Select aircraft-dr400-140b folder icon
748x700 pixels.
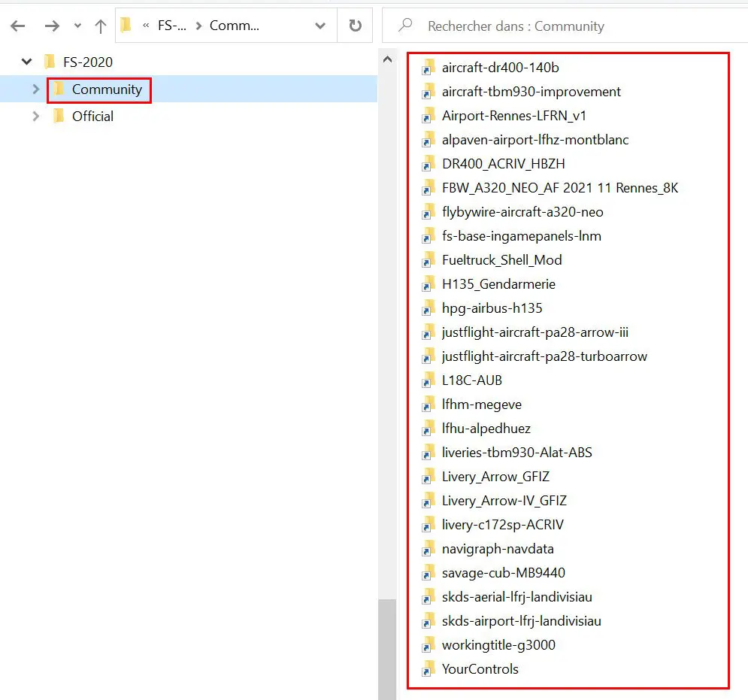click(428, 67)
